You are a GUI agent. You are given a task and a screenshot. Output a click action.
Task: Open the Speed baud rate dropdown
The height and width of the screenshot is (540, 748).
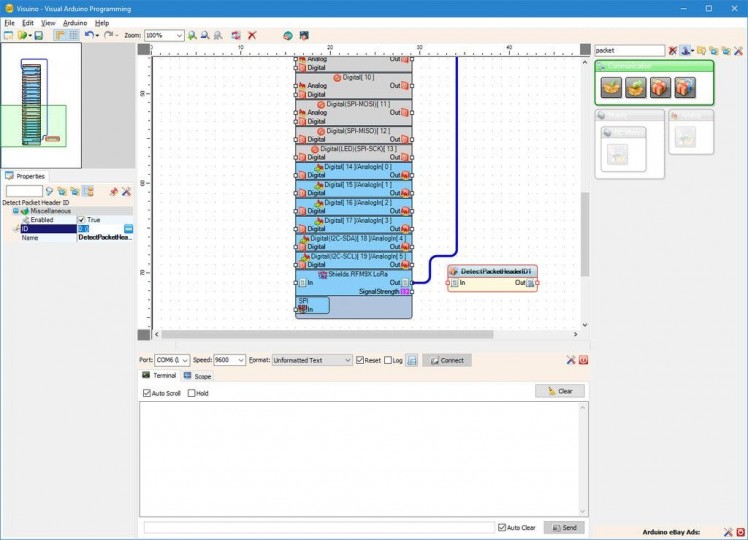coord(242,360)
